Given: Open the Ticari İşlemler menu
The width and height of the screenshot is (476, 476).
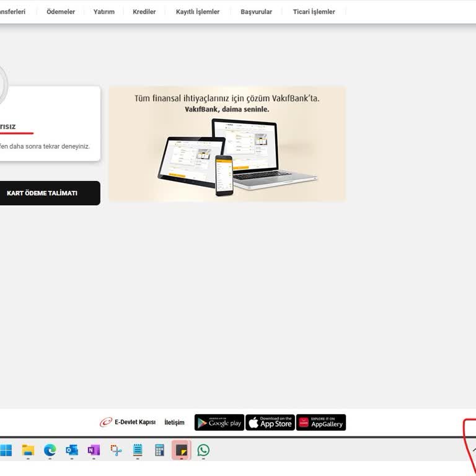Looking at the screenshot, I should [x=314, y=12].
